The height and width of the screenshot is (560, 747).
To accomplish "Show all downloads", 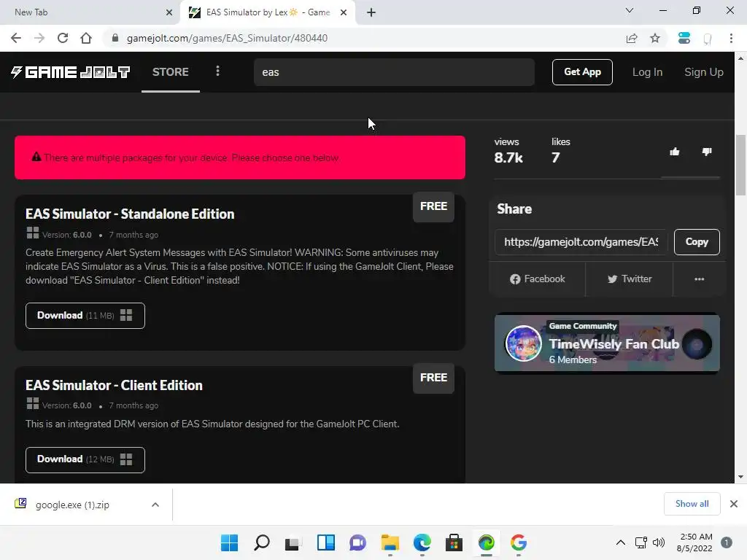I will (x=692, y=504).
